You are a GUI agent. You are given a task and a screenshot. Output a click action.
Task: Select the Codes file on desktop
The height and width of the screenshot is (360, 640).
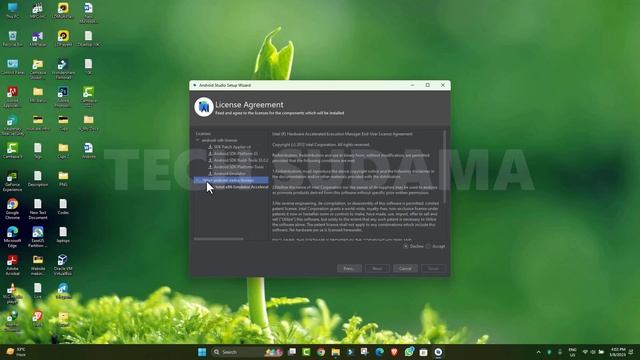(63, 207)
